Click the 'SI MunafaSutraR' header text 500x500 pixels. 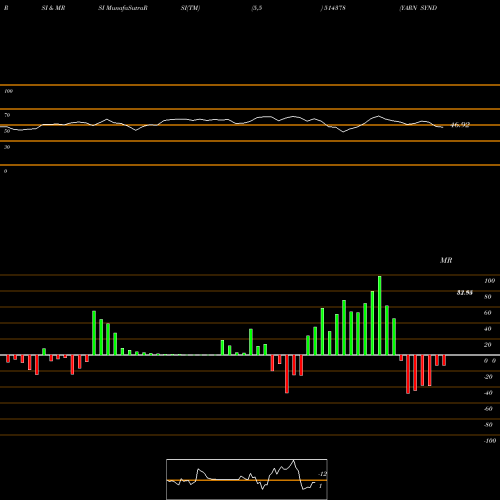pyautogui.click(x=123, y=8)
